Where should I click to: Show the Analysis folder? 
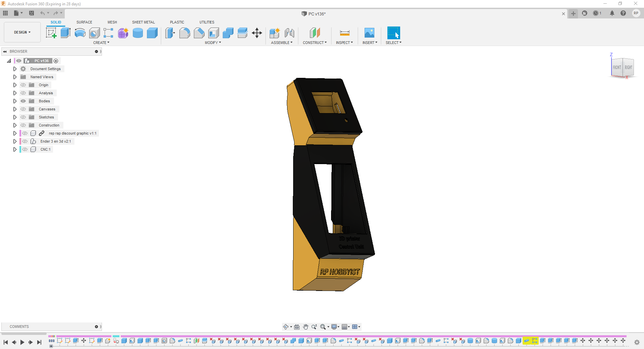click(23, 93)
